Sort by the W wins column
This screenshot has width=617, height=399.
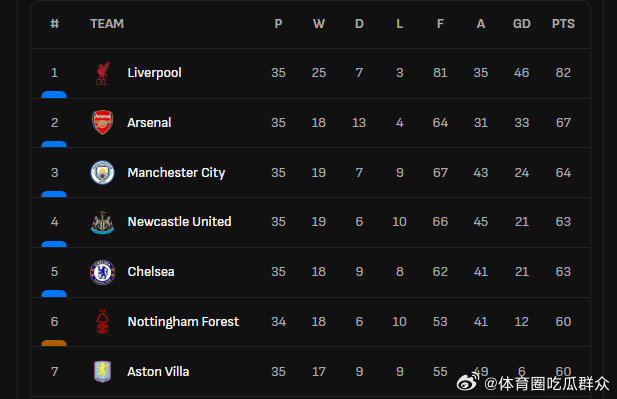319,24
